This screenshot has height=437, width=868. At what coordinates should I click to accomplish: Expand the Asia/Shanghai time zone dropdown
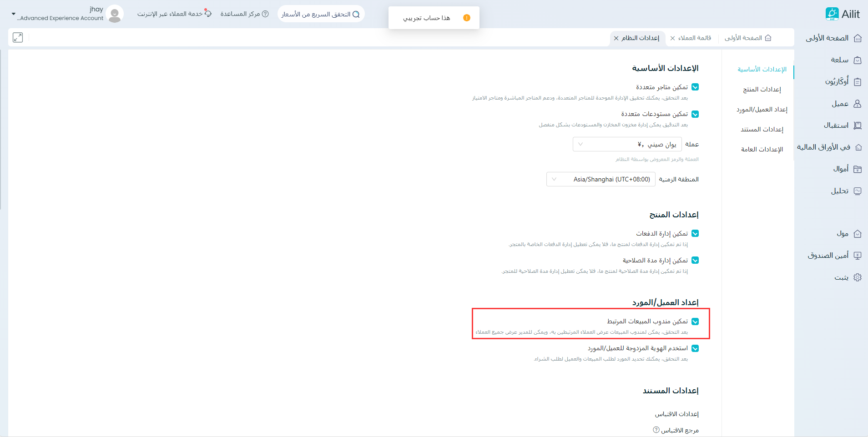601,180
